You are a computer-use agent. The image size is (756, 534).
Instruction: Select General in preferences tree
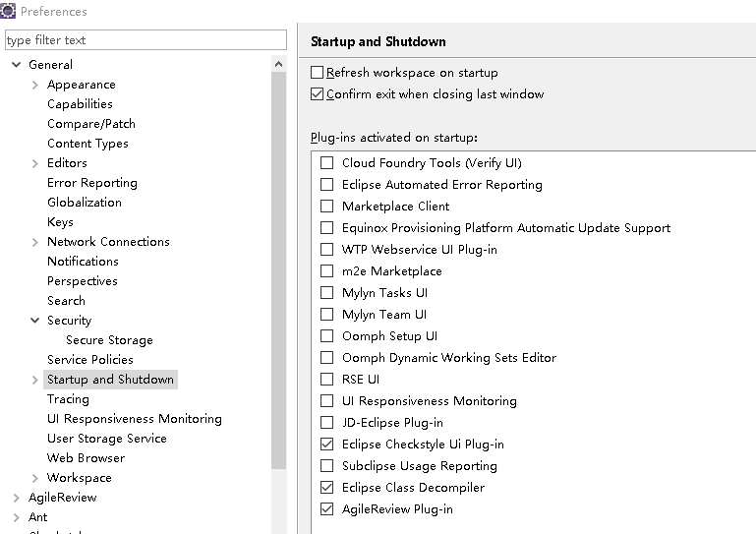point(50,65)
